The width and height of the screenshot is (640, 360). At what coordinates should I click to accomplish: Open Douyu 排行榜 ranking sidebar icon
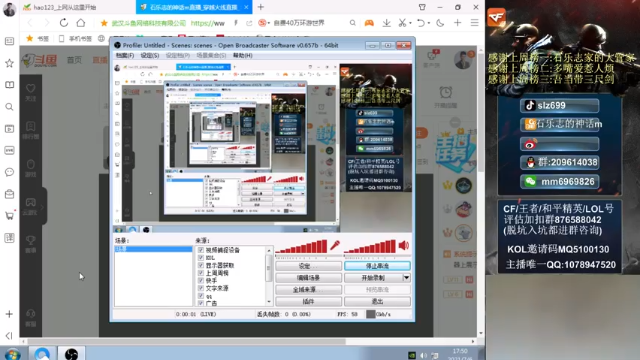click(x=31, y=130)
